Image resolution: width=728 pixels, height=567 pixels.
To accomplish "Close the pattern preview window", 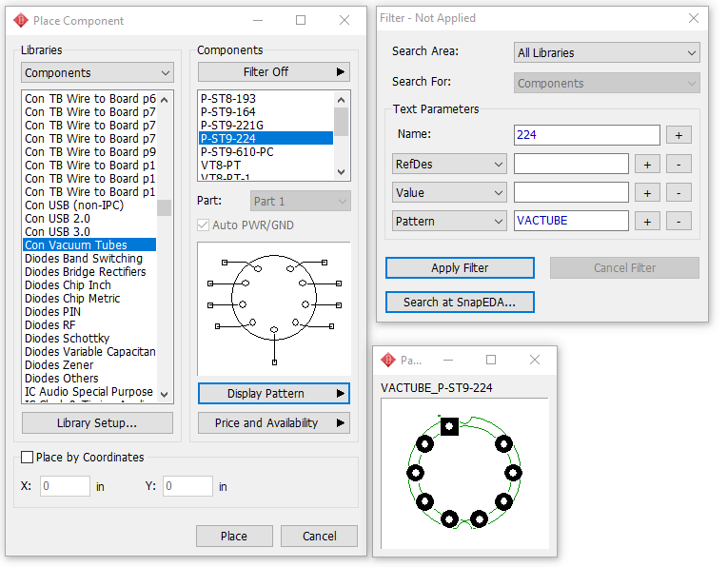I will [x=535, y=360].
